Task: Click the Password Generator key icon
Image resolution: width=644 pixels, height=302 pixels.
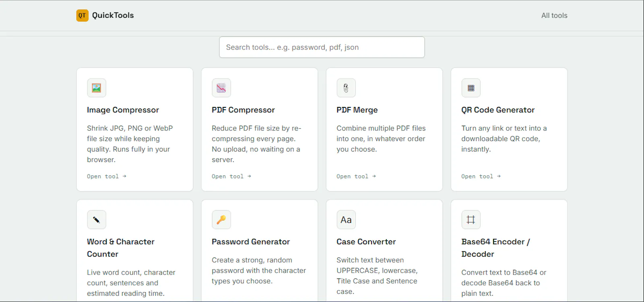Action: pyautogui.click(x=221, y=220)
